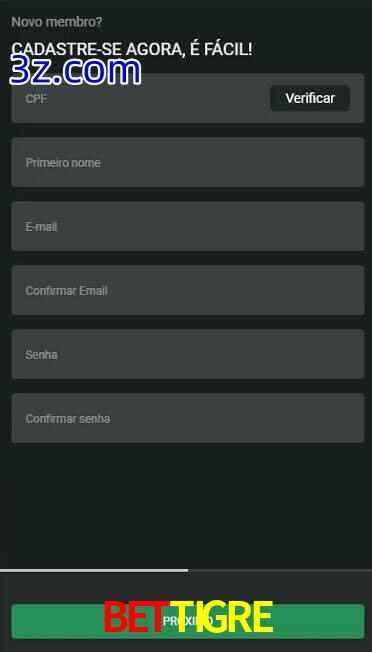Click the Senha placeholder label

(x=42, y=355)
